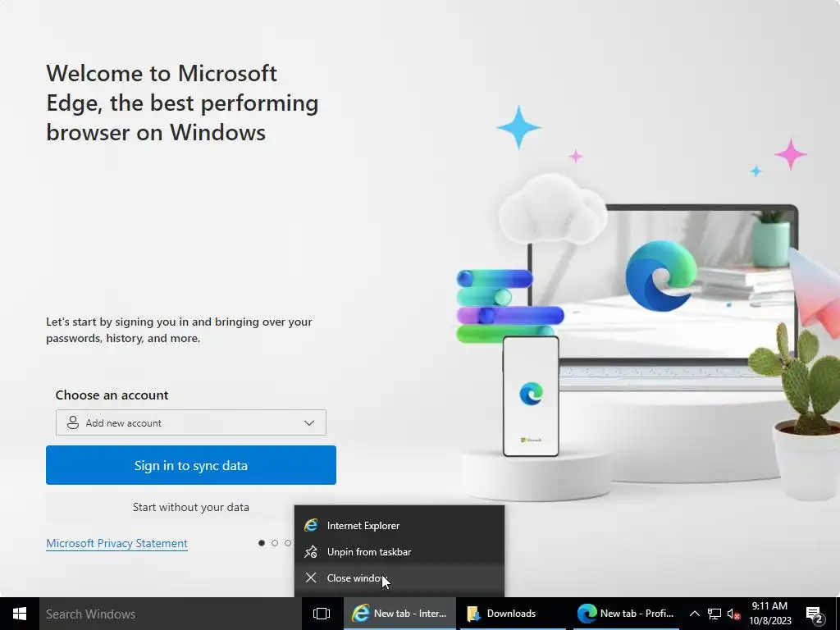Click the Choose an account label
Viewport: 840px width, 630px height.
tap(112, 395)
